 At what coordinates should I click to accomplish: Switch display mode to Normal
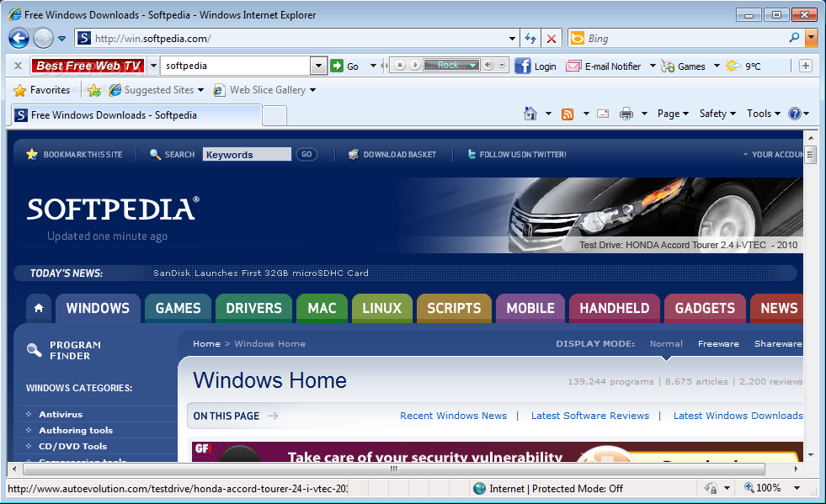666,344
